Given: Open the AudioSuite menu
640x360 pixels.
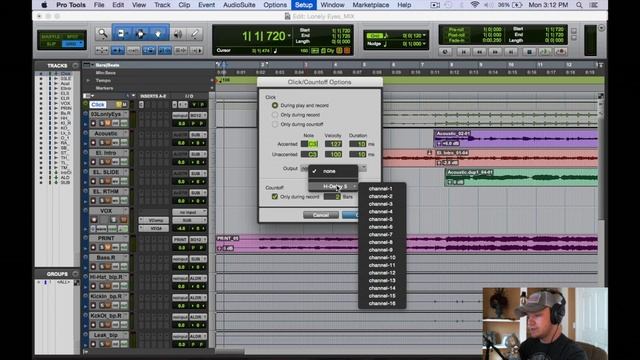Looking at the screenshot, I should pyautogui.click(x=239, y=5).
